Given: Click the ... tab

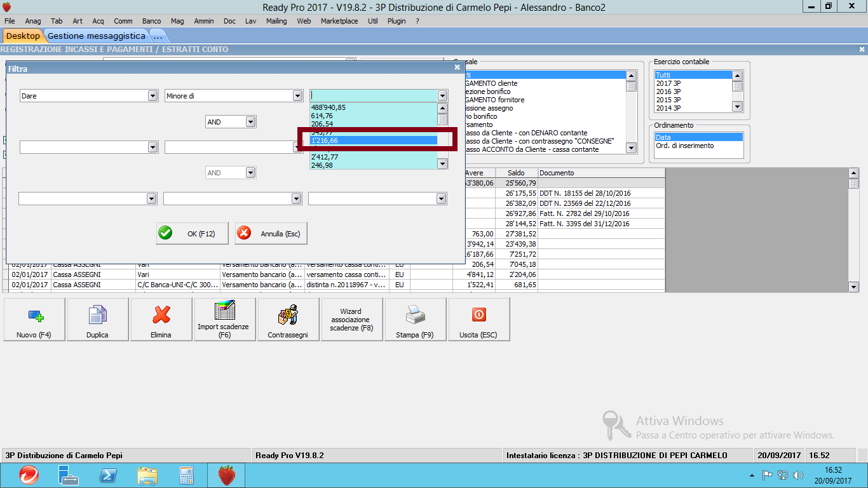Looking at the screenshot, I should 158,36.
